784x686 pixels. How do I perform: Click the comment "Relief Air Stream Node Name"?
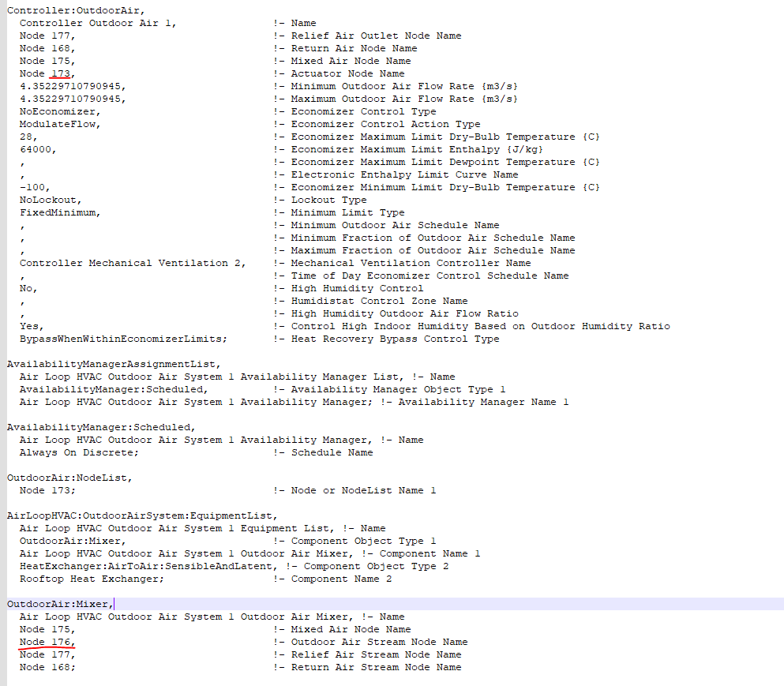[376, 654]
